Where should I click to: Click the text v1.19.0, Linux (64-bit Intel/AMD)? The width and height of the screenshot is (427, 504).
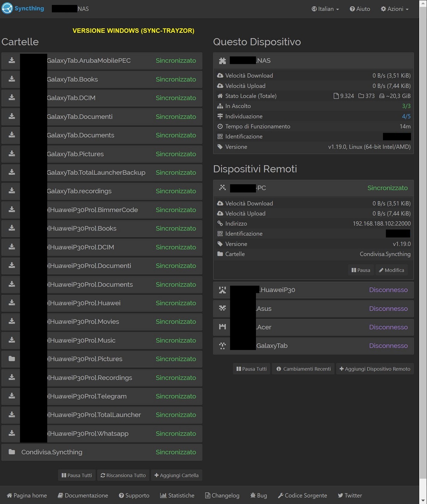(x=370, y=147)
